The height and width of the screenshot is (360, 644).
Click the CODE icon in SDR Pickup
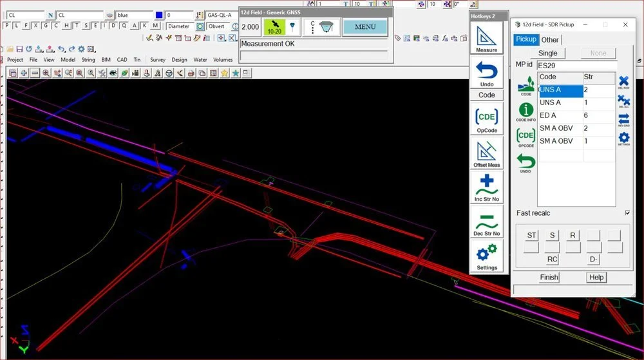526,86
